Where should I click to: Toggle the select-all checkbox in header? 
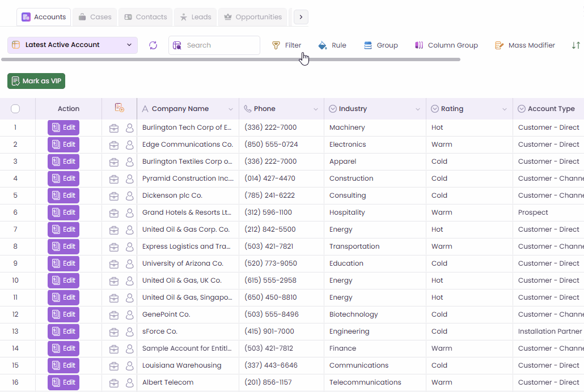tap(15, 109)
